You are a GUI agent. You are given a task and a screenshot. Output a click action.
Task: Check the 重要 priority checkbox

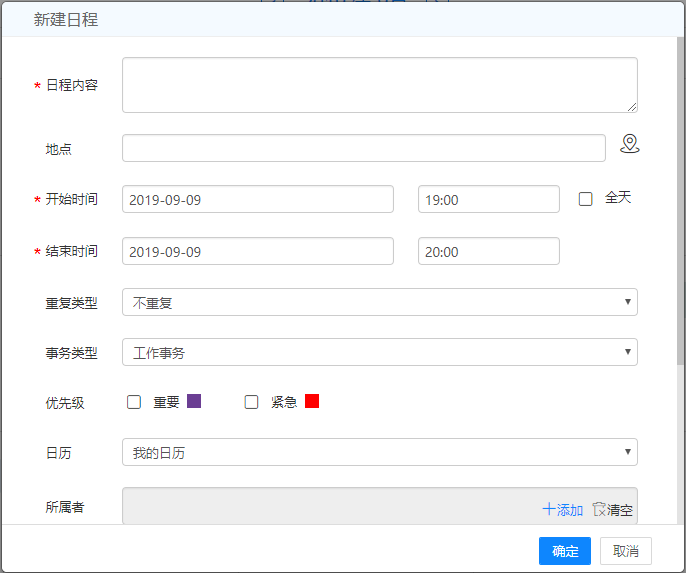pos(134,402)
